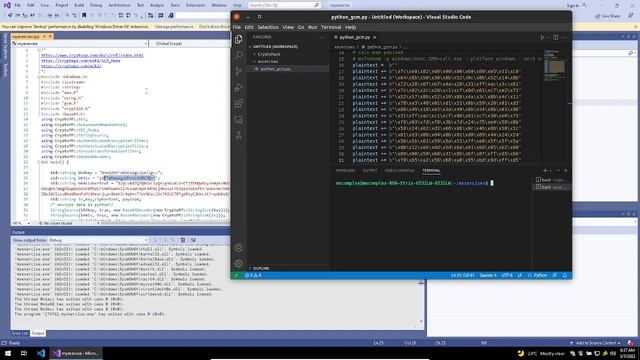The image size is (640, 360).
Task: Open the Manage gear in VS Code
Action: [239, 263]
